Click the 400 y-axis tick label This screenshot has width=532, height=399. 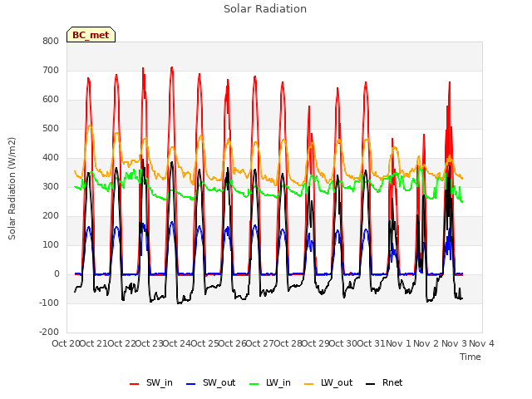51,158
